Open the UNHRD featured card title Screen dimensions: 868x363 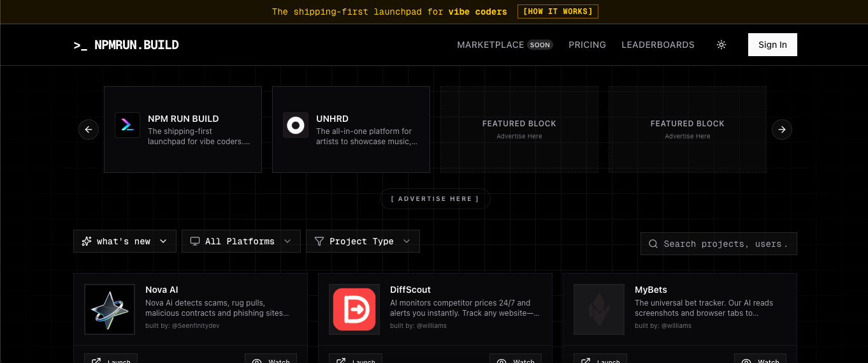pyautogui.click(x=332, y=119)
